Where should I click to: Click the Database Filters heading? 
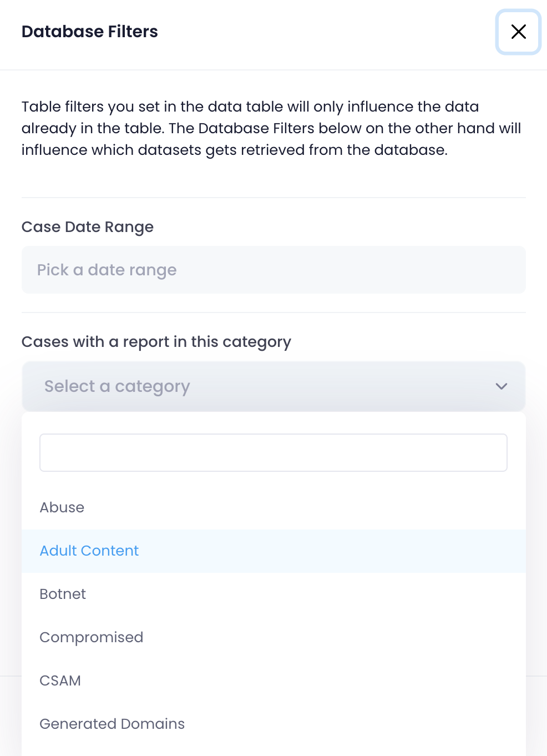pyautogui.click(x=90, y=32)
